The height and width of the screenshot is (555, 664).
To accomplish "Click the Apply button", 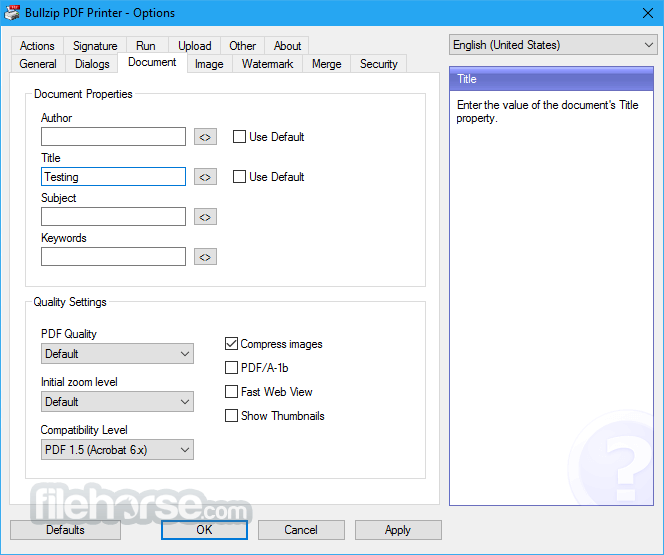I will 397,530.
